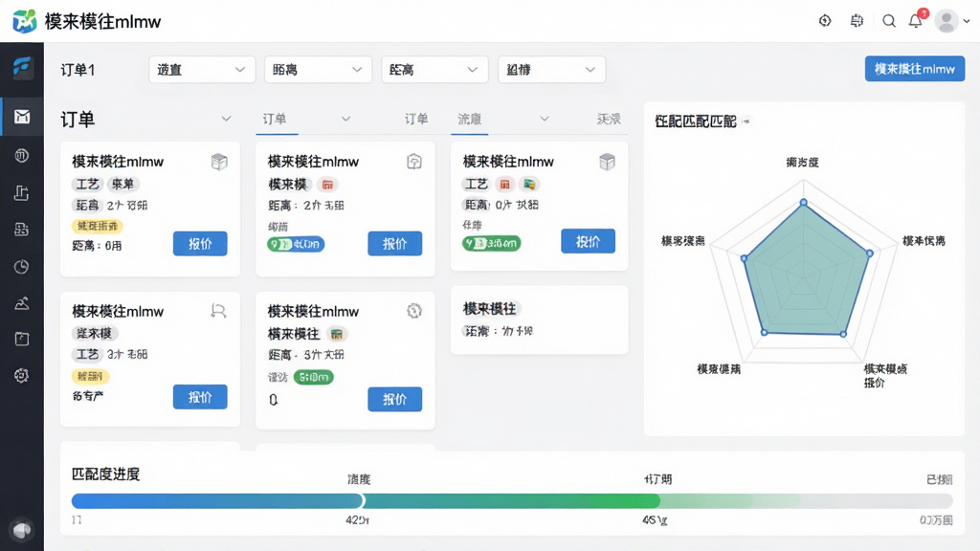980x551 pixels.
Task: Select the 沃浸 tab at the row's right end
Action: coord(609,119)
